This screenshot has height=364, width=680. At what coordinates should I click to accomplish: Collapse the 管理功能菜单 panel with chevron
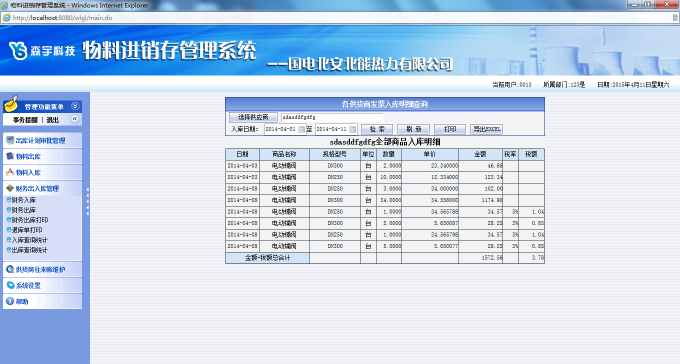(75, 106)
